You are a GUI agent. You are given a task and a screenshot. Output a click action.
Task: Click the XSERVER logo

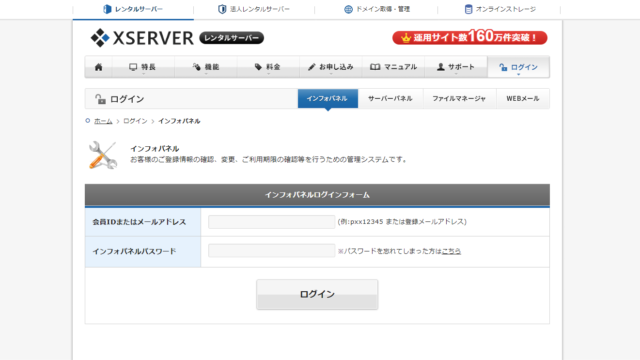142,38
